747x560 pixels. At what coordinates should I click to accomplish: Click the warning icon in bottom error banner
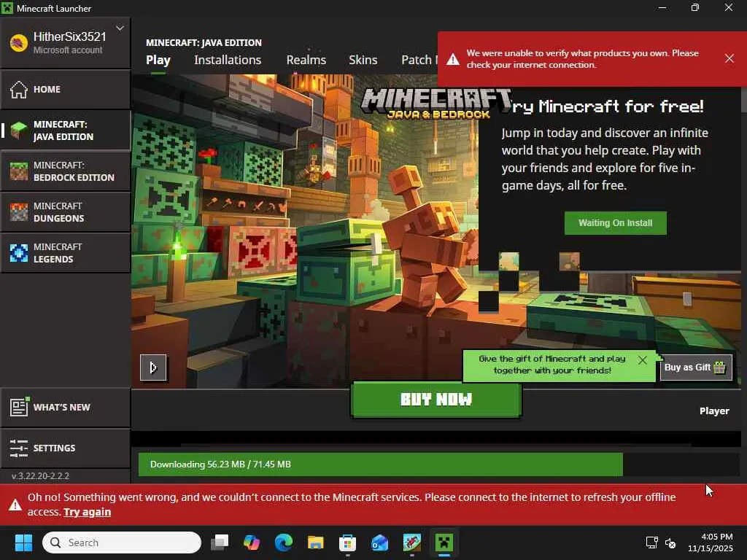click(15, 505)
